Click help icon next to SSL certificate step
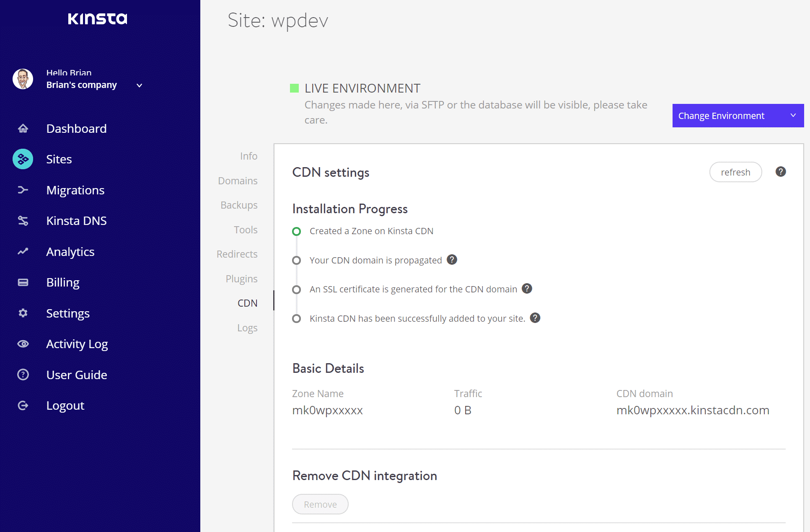This screenshot has width=810, height=532. [x=527, y=289]
